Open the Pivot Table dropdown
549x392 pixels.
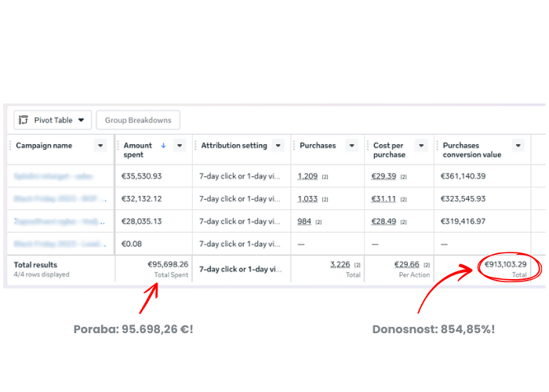click(81, 120)
